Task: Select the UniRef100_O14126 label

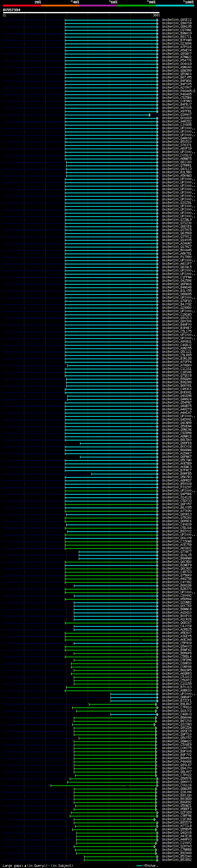Action: pyautogui.click(x=177, y=498)
